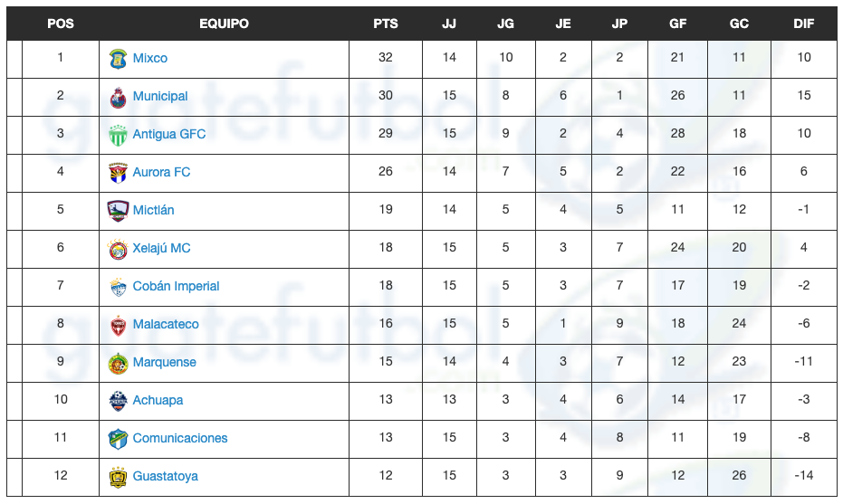Click the Antigua GFC team crest icon
This screenshot has width=843, height=504.
118,134
